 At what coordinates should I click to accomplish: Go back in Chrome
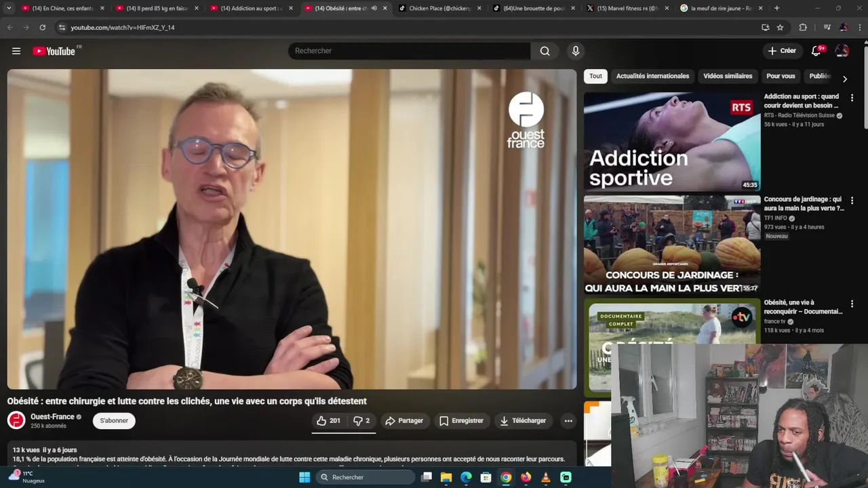click(x=9, y=27)
